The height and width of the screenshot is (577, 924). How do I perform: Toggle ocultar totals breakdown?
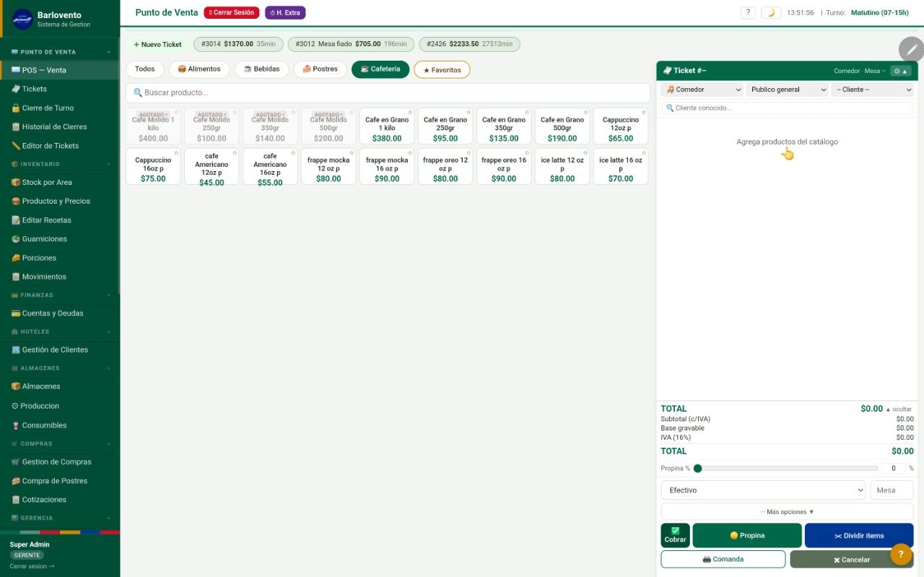[899, 409]
